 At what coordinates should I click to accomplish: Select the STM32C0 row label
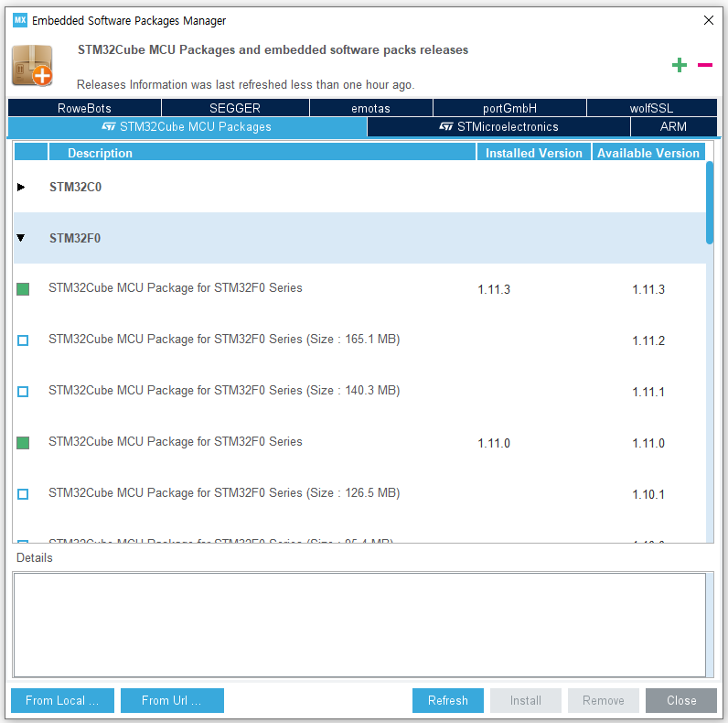click(x=75, y=187)
